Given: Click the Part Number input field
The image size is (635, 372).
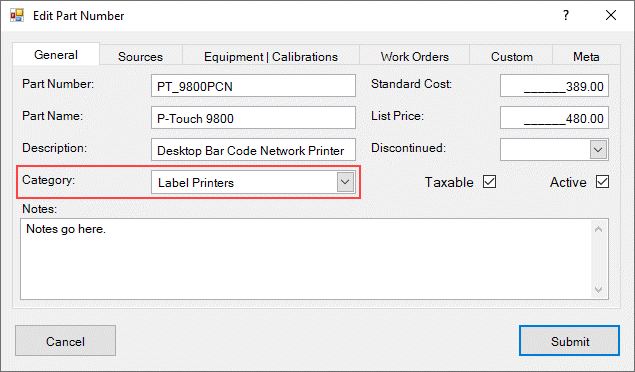Looking at the screenshot, I should click(254, 86).
